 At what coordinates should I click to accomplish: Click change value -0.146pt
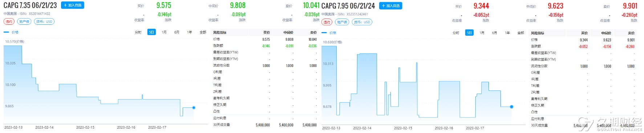tap(164, 15)
